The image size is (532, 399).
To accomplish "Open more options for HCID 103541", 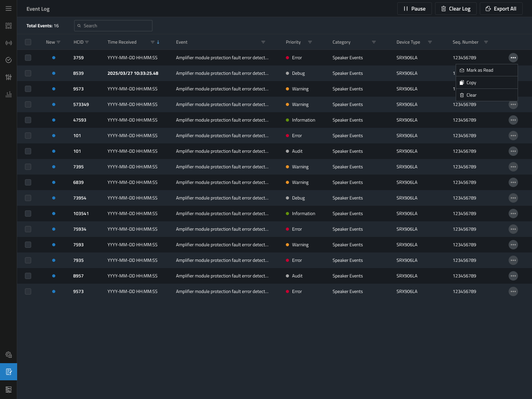I will pos(513,214).
